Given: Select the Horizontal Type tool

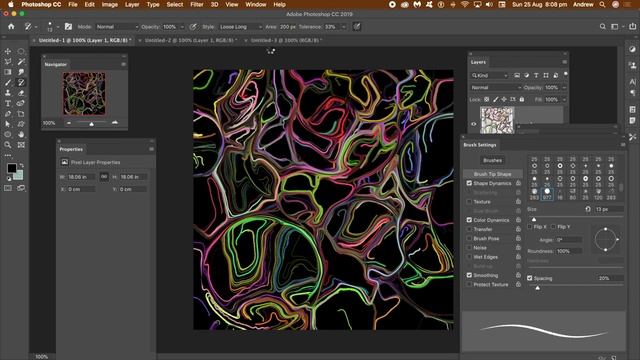Looking at the screenshot, I should click(x=8, y=104).
